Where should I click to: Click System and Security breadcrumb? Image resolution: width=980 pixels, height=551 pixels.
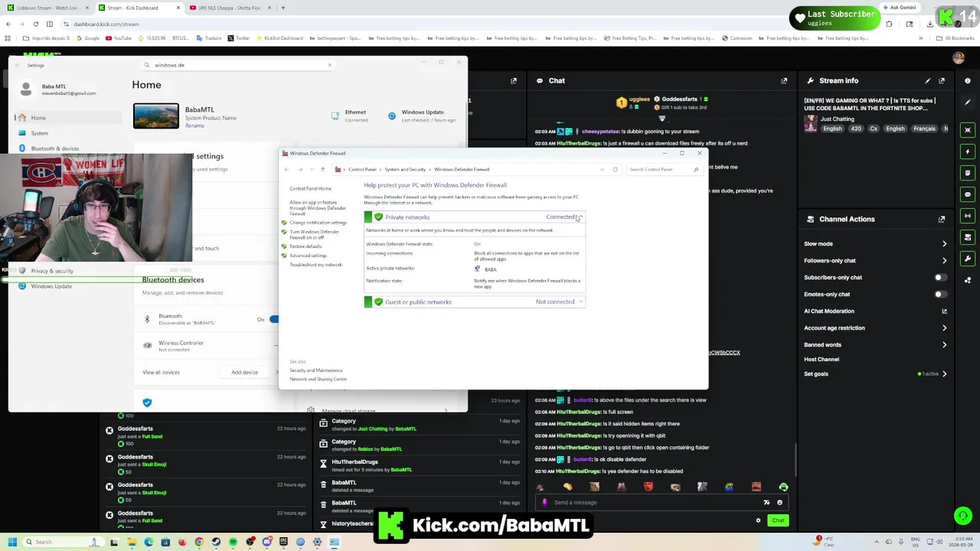tap(405, 169)
